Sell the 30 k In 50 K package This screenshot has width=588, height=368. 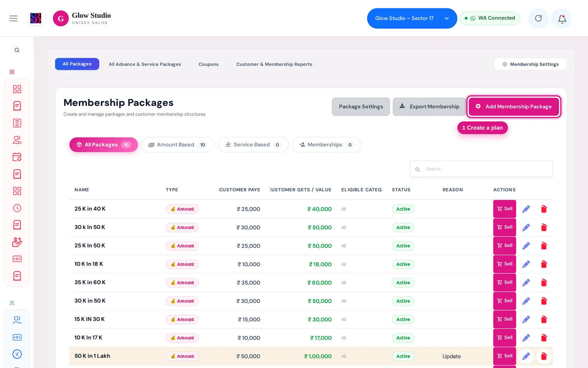click(505, 227)
